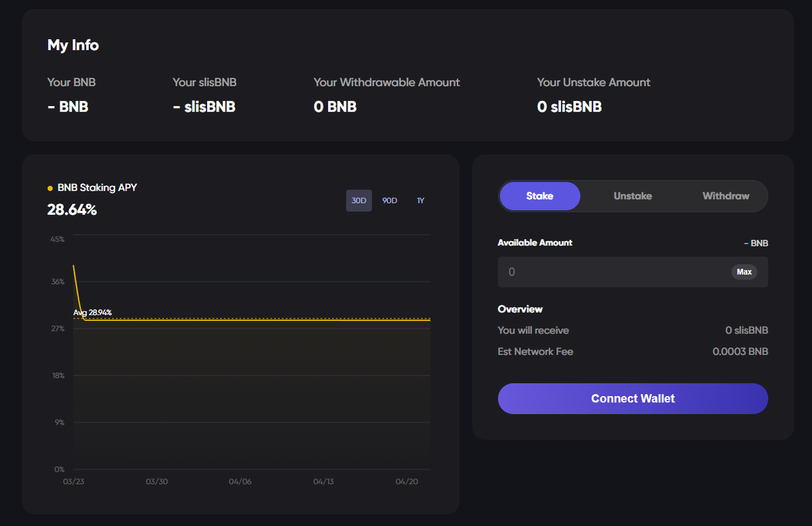
Task: Open the Stake tab
Action: coord(540,196)
